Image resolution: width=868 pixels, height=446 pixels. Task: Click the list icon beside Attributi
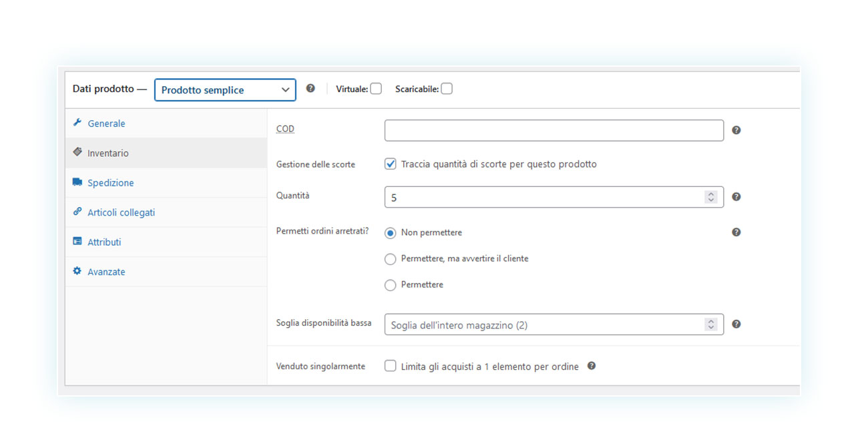pos(77,242)
